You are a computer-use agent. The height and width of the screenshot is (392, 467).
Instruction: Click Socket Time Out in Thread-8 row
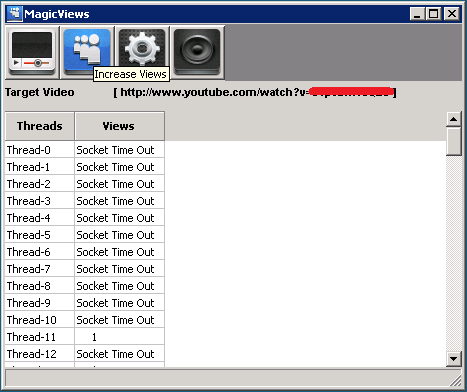[119, 286]
